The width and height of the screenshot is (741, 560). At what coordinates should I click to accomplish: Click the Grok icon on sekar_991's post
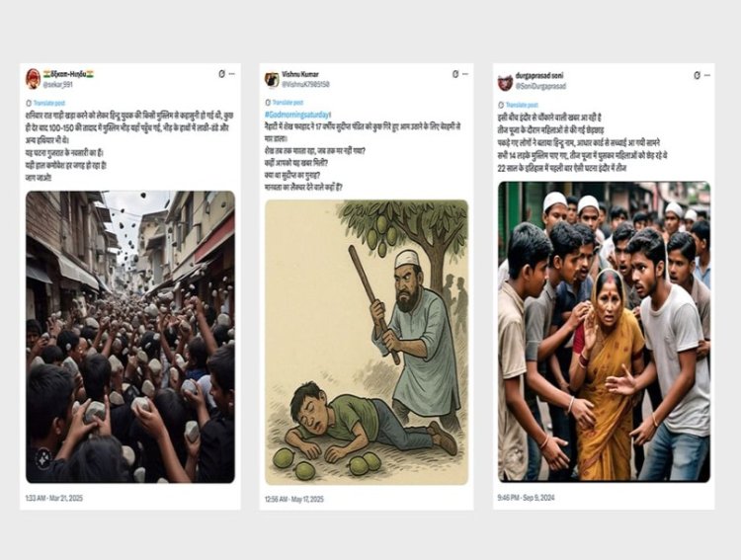[220, 74]
